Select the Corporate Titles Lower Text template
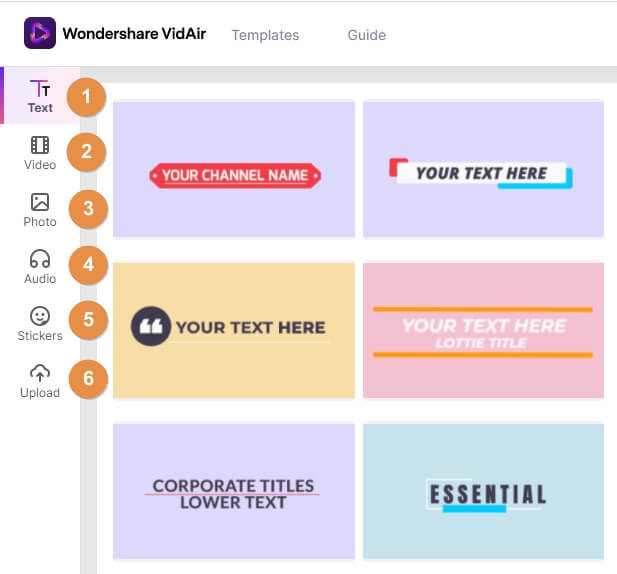617x574 pixels. click(x=234, y=491)
